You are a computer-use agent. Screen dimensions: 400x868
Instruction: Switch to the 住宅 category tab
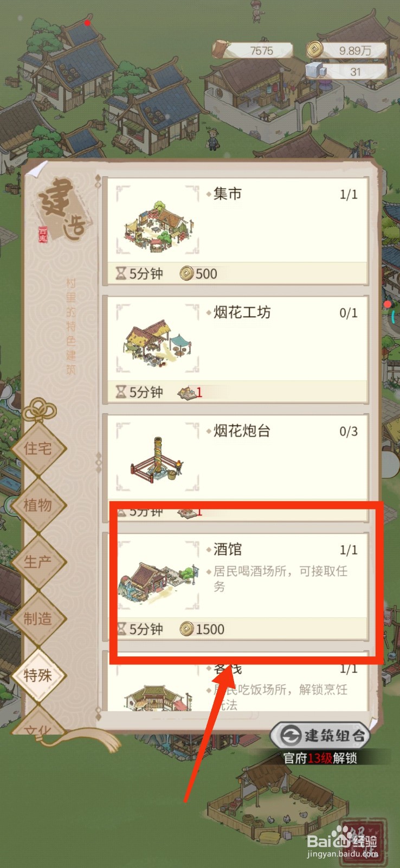(x=38, y=449)
